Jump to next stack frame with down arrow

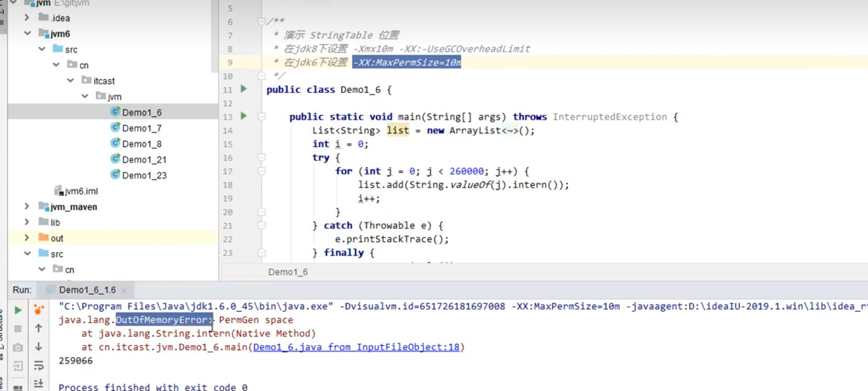click(39, 347)
